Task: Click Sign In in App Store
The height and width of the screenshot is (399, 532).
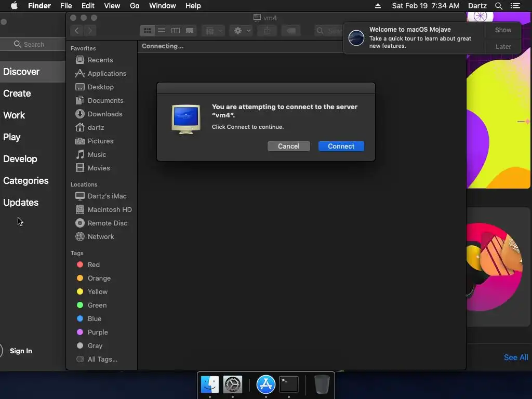Action: [21, 351]
